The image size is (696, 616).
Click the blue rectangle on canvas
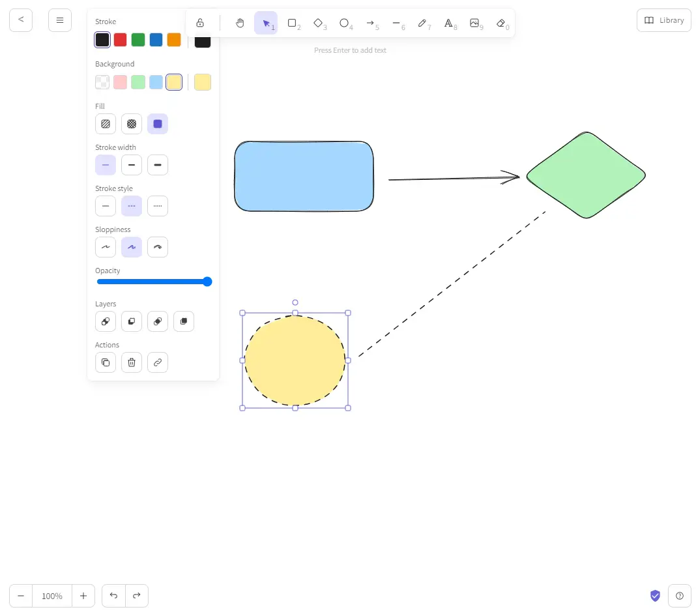(304, 177)
